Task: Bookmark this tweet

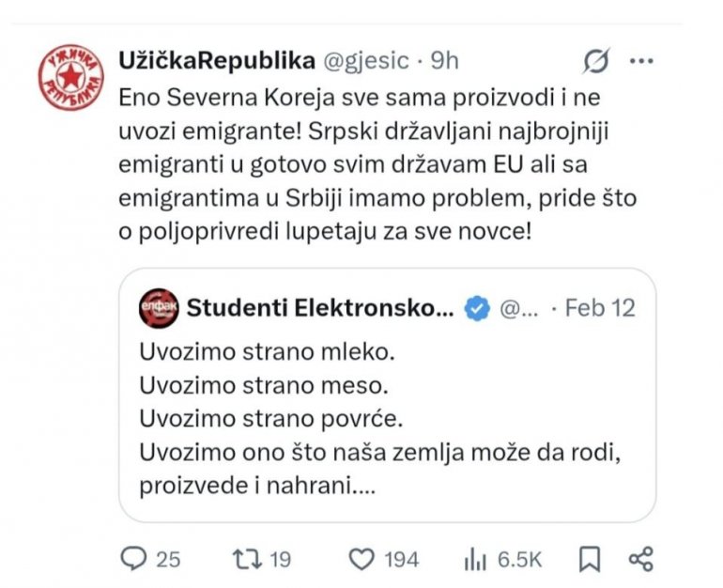Action: 589,559
